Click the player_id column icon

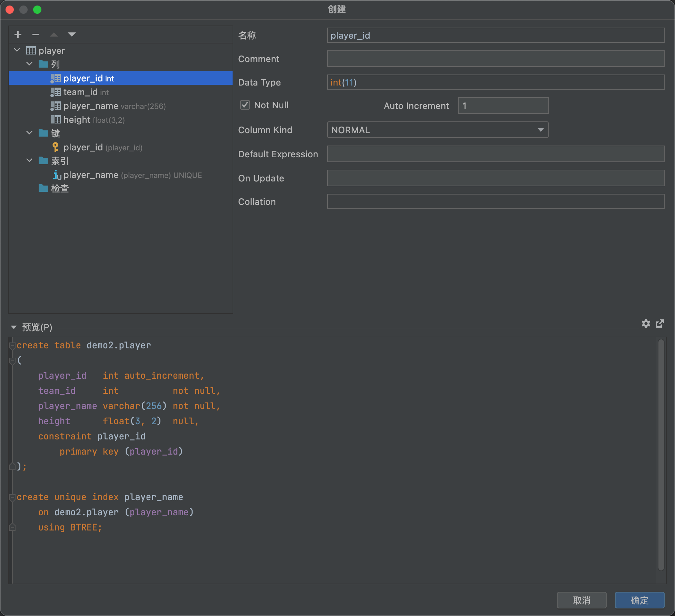pyautogui.click(x=56, y=78)
